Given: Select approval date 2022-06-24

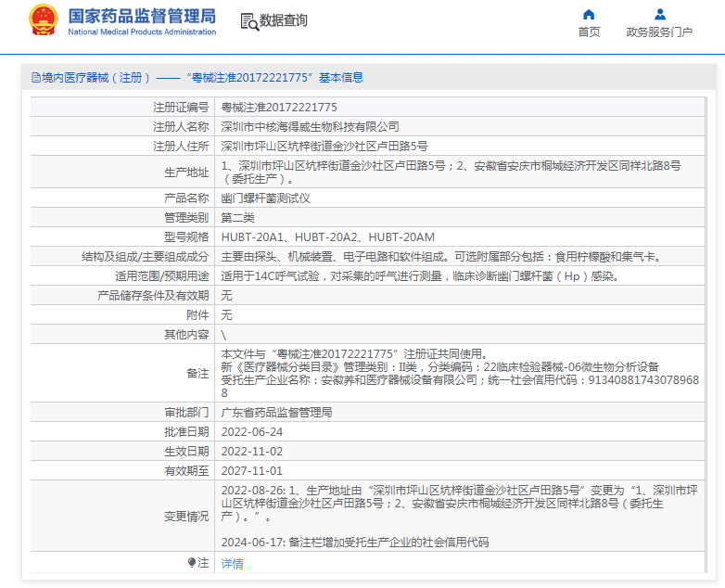Looking at the screenshot, I should click(x=252, y=431).
